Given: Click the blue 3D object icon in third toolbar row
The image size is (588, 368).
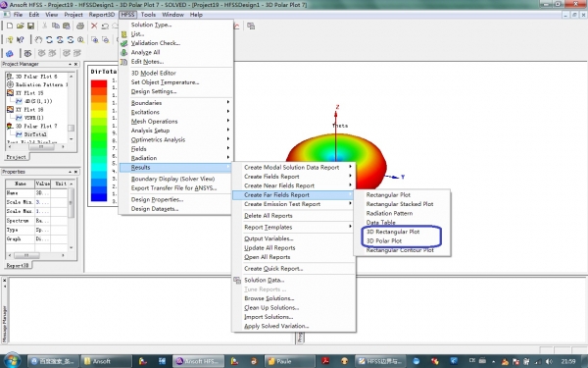Looking at the screenshot, I should [x=10, y=53].
